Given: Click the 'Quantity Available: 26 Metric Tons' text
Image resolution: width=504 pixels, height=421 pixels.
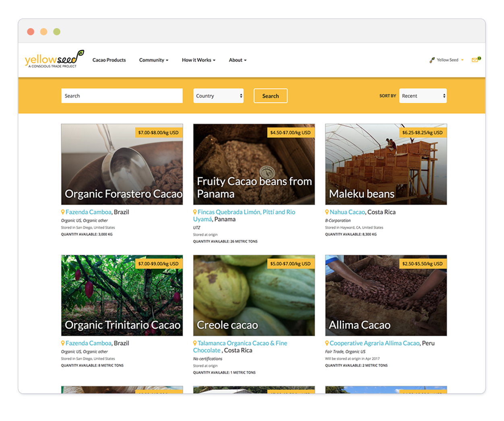Looking at the screenshot, I should [225, 241].
